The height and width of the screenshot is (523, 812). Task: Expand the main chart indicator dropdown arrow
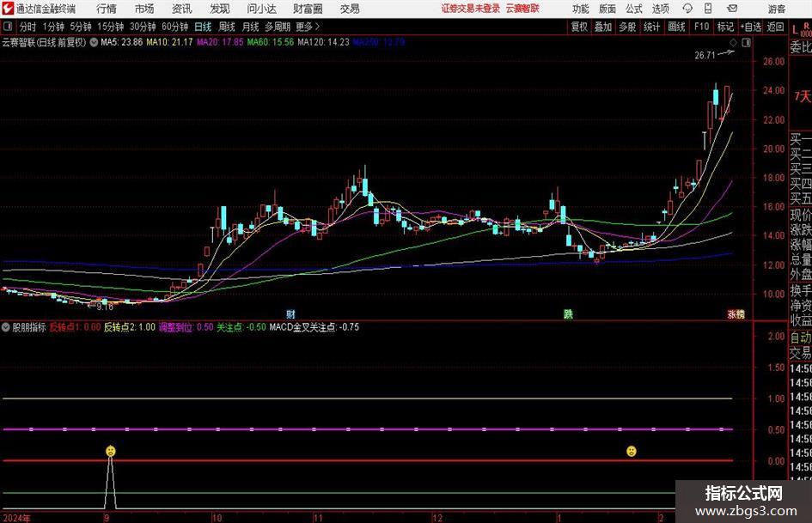pyautogui.click(x=94, y=42)
